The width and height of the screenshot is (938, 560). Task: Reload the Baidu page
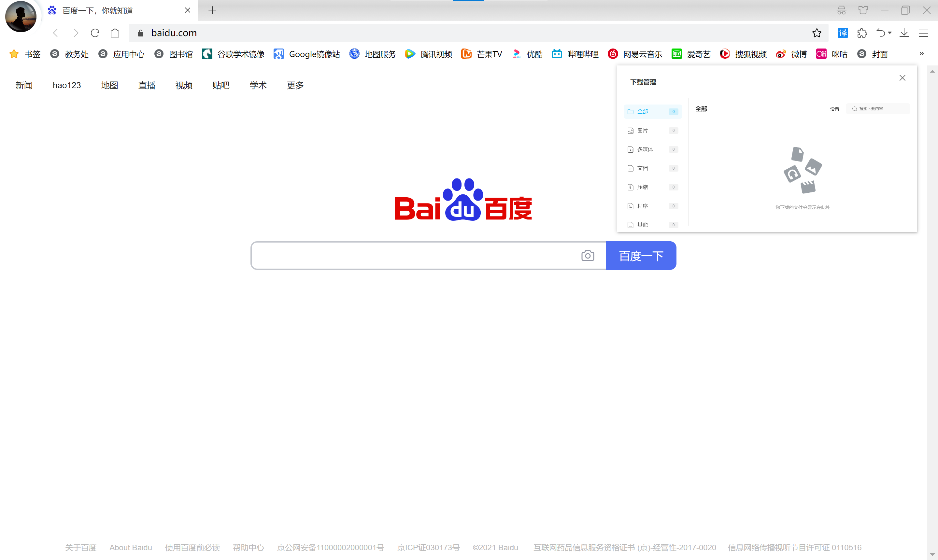[x=95, y=33]
